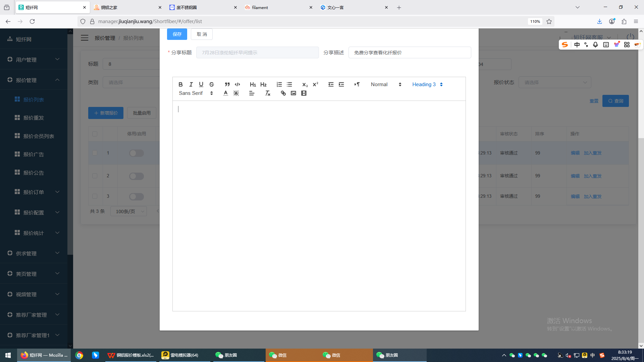The image size is (644, 362).
Task: Apply italic formatting in editor
Action: point(191,84)
